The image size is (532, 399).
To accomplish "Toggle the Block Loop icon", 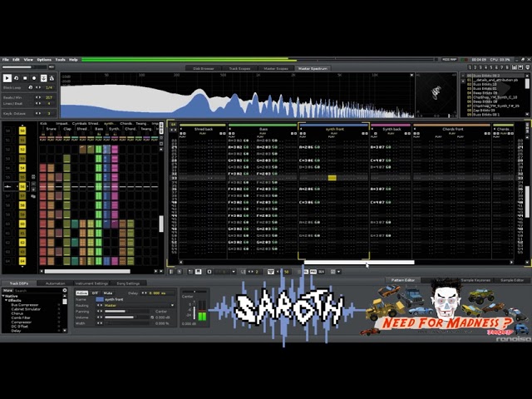I will pyautogui.click(x=31, y=87).
